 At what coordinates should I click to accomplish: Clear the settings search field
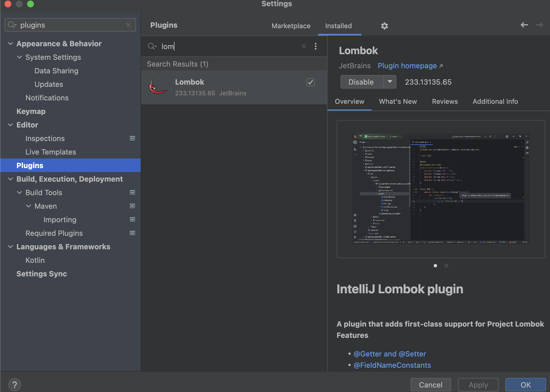(128, 25)
